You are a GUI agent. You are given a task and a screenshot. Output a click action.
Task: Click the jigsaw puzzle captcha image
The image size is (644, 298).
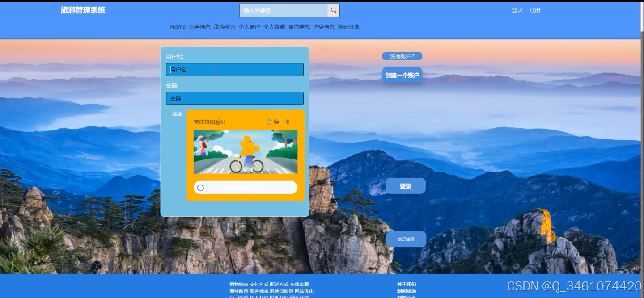(x=246, y=152)
